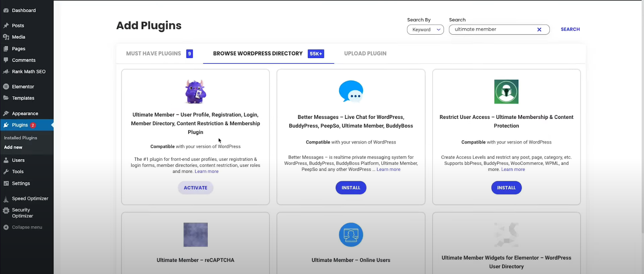
Task: Click the Restrict User Access plugin icon
Action: [506, 92]
